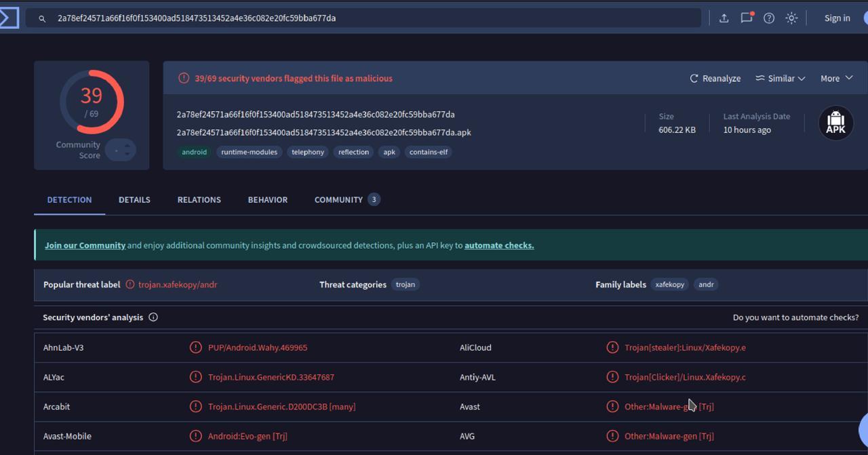The height and width of the screenshot is (455, 868).
Task: Click the file hash title text
Action: (316, 115)
